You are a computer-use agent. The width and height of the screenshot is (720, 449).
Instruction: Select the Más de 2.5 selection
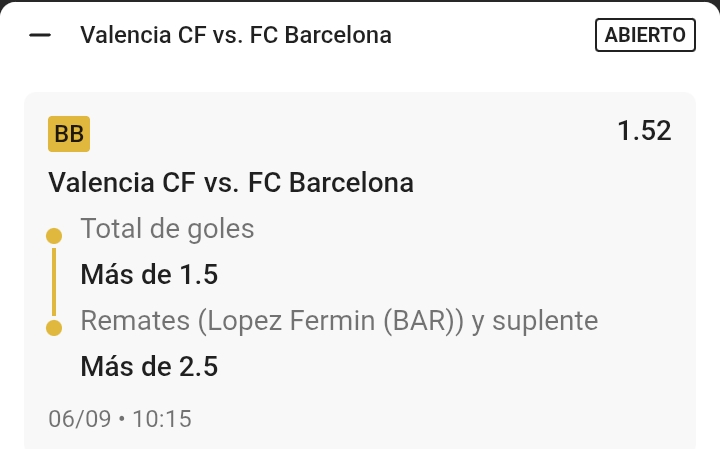[149, 366]
